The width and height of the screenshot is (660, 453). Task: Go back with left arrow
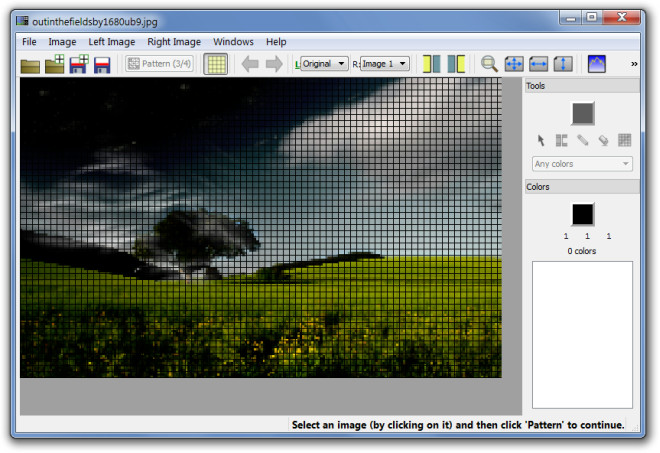coord(250,64)
